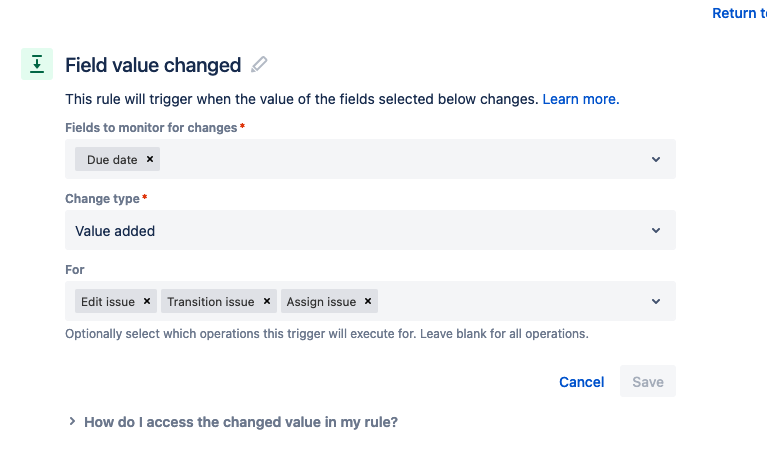Viewport: 767px width, 463px height.
Task: Click the Cancel button
Action: (x=581, y=382)
